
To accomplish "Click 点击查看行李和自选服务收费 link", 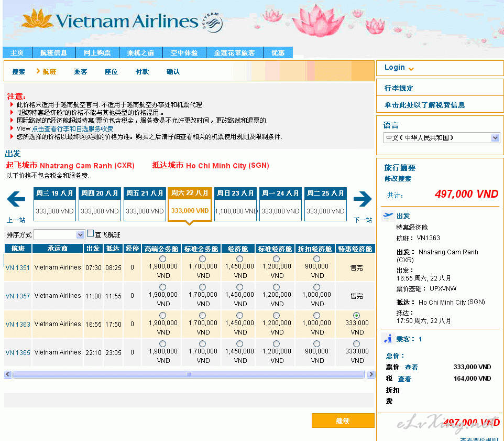I will tap(73, 128).
